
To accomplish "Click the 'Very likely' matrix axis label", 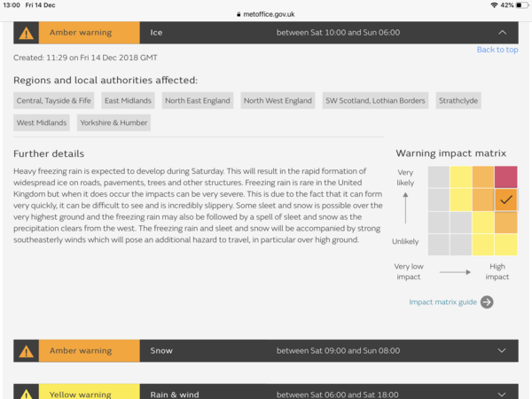I will 405,177.
